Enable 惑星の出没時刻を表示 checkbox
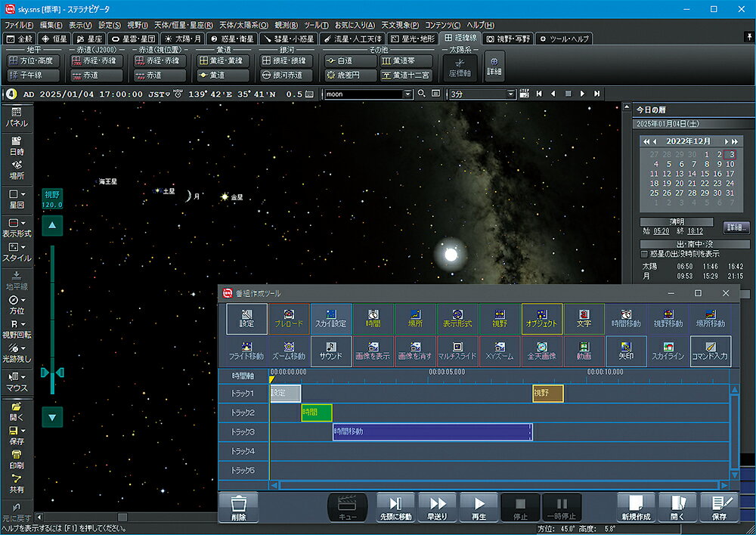756x535 pixels. pyautogui.click(x=644, y=254)
